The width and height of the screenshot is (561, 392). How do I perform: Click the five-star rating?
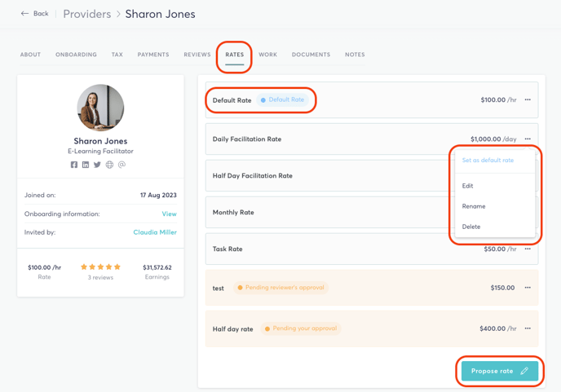click(100, 266)
